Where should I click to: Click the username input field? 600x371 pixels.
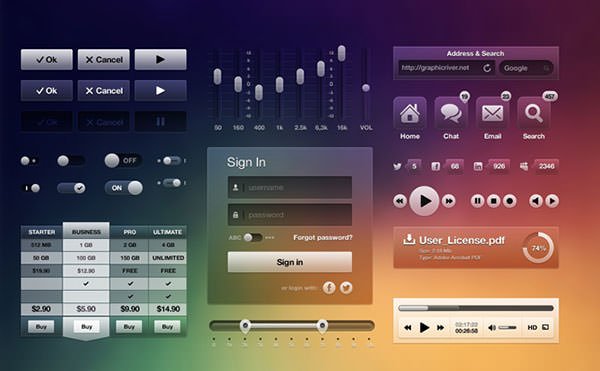click(290, 187)
